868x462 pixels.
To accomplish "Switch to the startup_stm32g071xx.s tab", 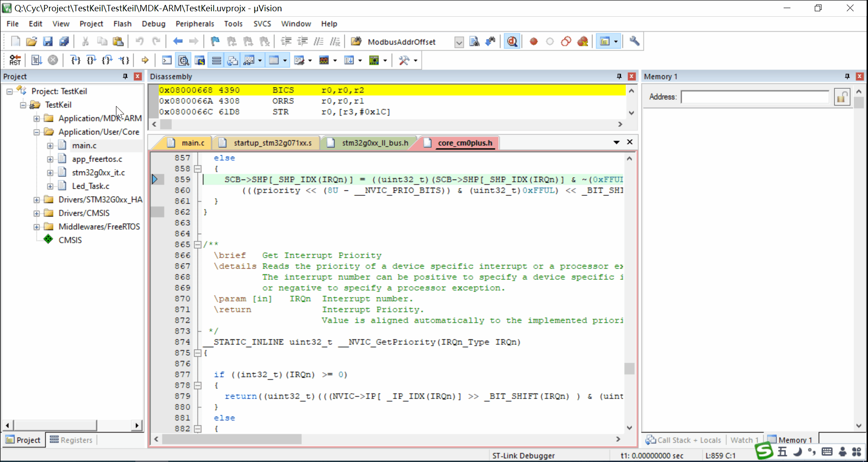I will (272, 143).
